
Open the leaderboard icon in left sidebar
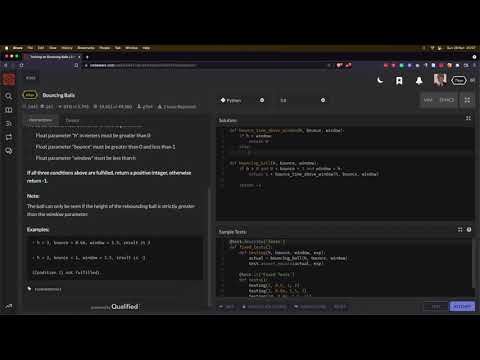(x=9, y=124)
